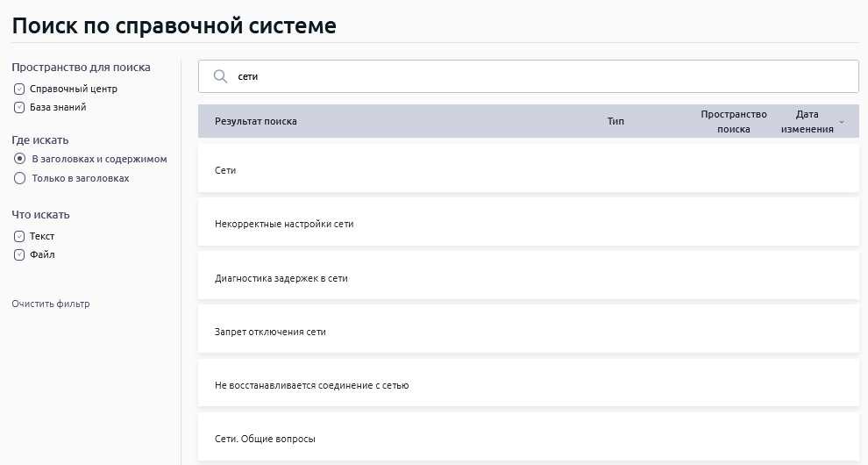Open the Сети search result
Image resolution: width=868 pixels, height=465 pixels.
click(225, 170)
